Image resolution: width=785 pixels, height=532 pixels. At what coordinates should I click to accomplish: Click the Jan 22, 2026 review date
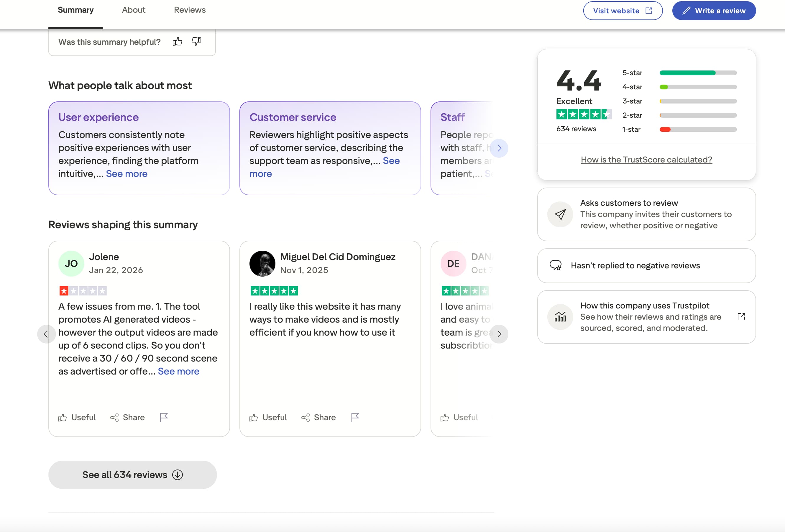(116, 270)
